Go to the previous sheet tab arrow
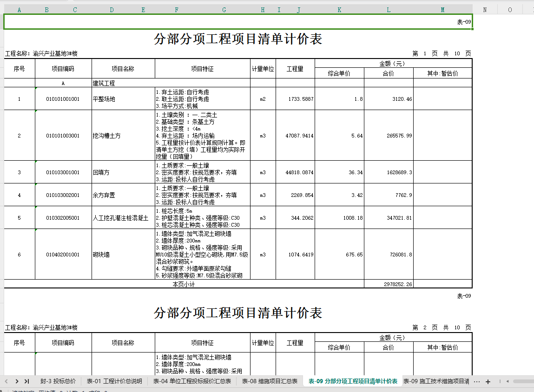 click(6, 381)
